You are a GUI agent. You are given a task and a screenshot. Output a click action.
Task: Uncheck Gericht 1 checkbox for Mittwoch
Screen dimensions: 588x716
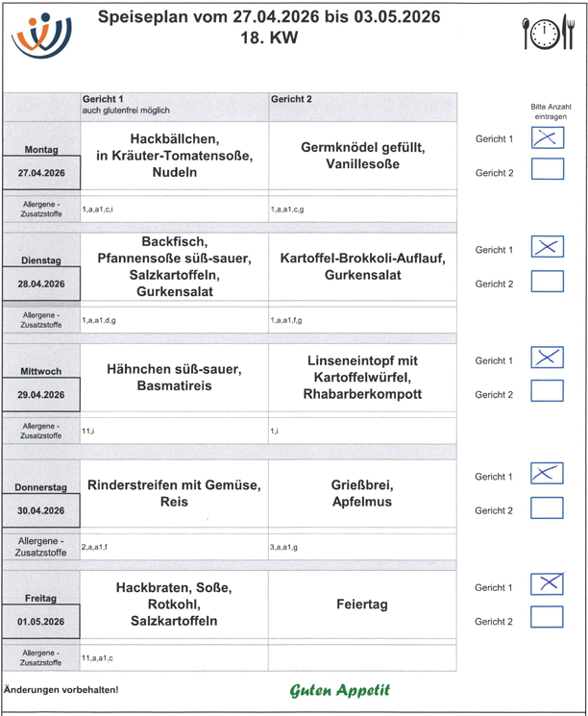(547, 358)
